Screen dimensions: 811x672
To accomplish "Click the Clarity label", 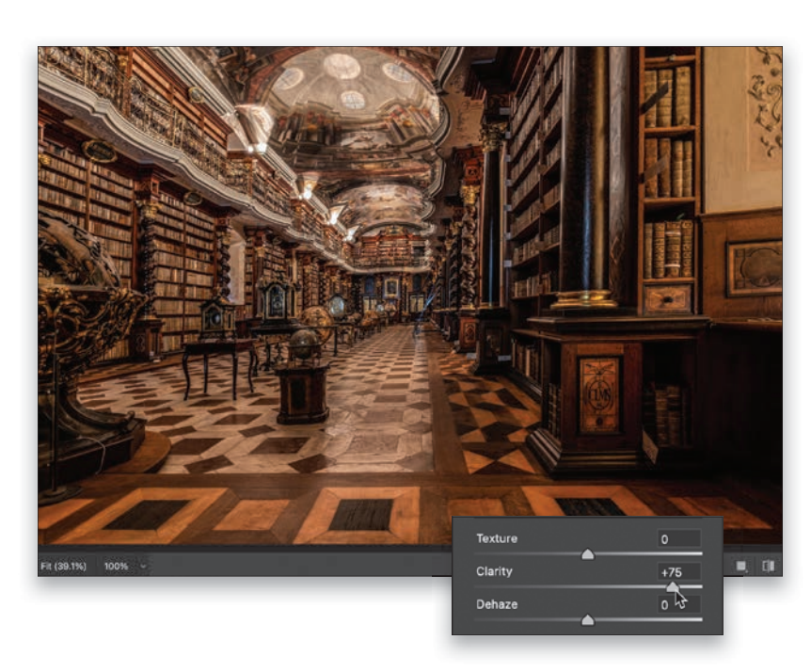I will tap(495, 571).
